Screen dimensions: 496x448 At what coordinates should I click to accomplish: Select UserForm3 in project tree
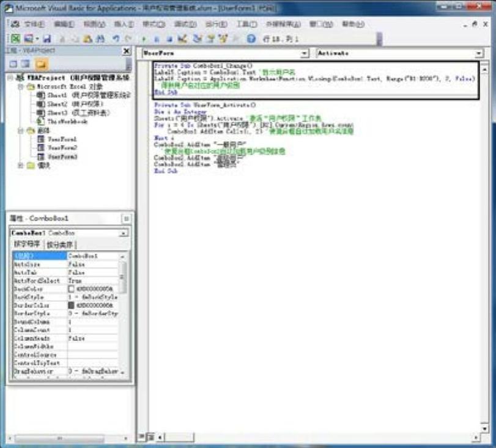coord(57,156)
